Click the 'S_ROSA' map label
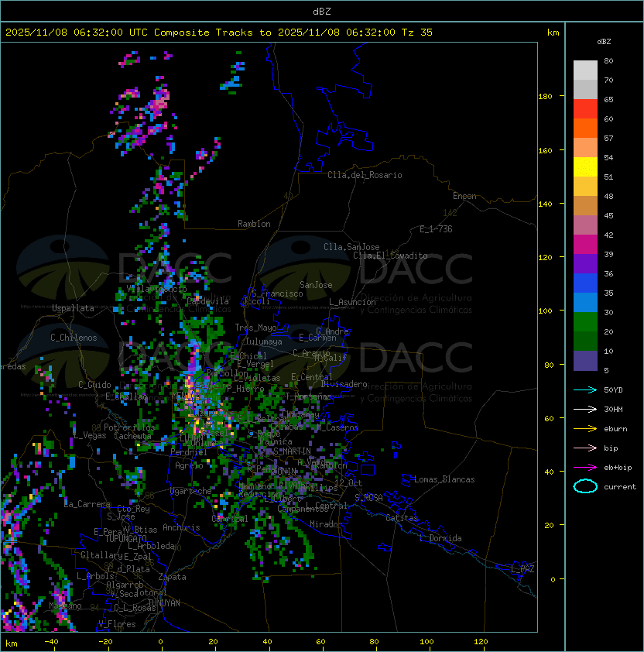644x652 pixels. click(x=368, y=497)
